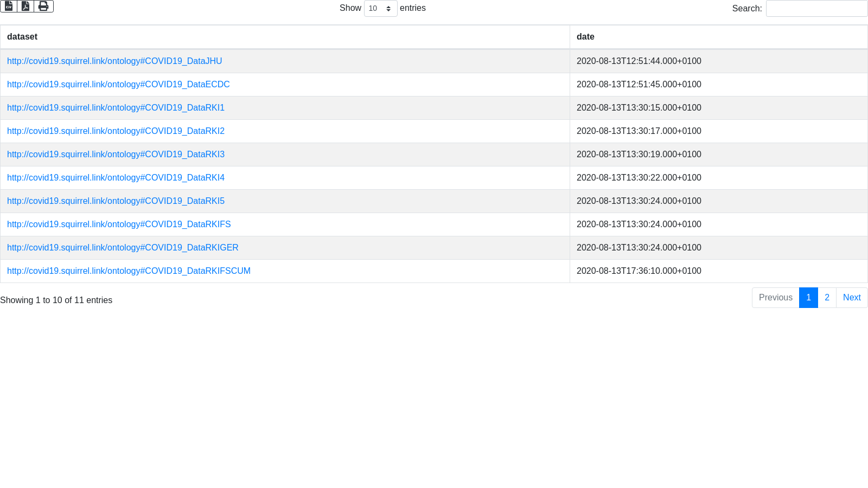Viewport: 868px width, 488px height.
Task: Open the COVID19_DataRKI5 dataset link
Action: pos(116,201)
